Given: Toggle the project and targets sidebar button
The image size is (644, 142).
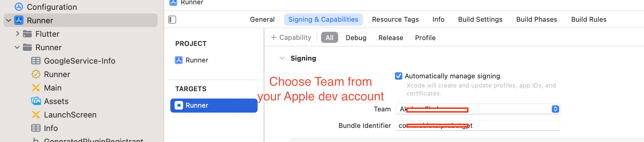Looking at the screenshot, I should click(x=172, y=20).
